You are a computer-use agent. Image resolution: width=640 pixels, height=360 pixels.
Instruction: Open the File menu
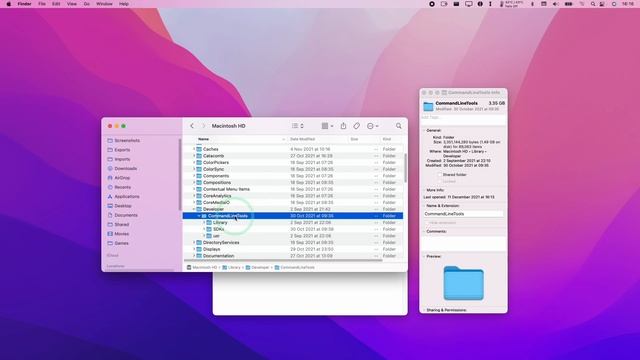[42, 4]
